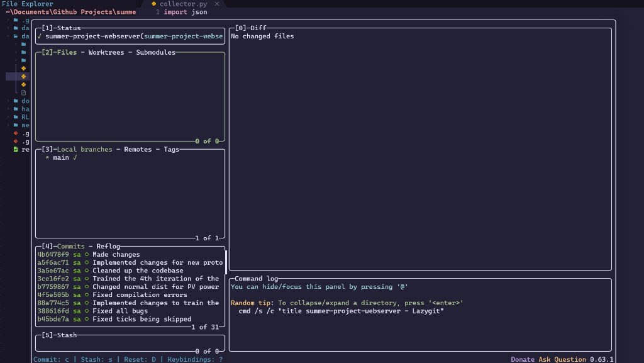
Task: Switch to the Tags tab
Action: click(172, 149)
